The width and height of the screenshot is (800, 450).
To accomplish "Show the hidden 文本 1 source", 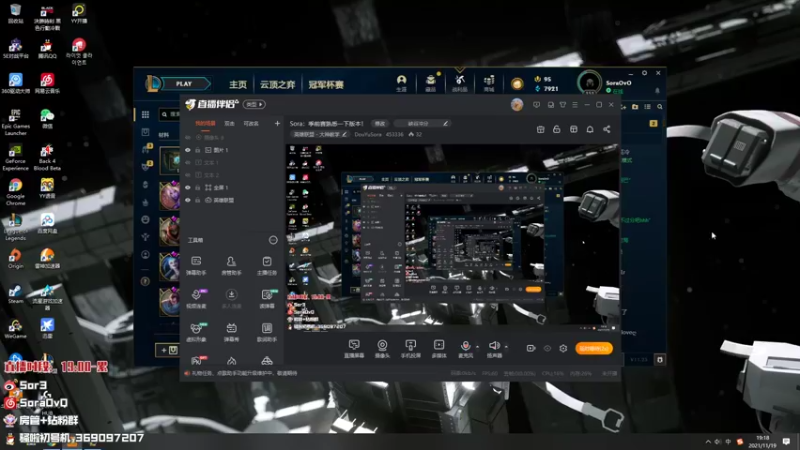I will (188, 163).
